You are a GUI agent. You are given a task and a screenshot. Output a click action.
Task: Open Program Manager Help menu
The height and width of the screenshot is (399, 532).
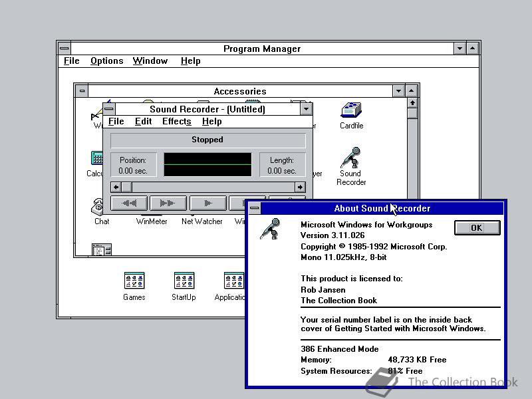click(190, 61)
